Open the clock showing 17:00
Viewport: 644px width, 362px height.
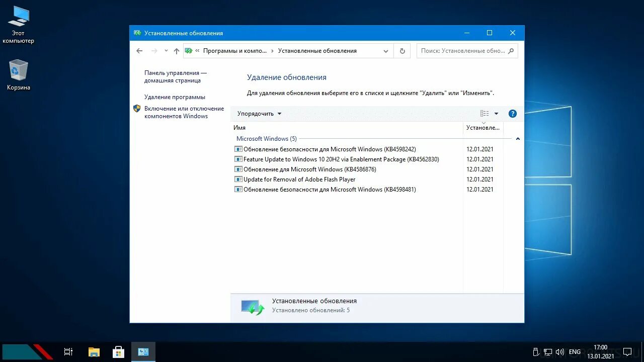[601, 351]
